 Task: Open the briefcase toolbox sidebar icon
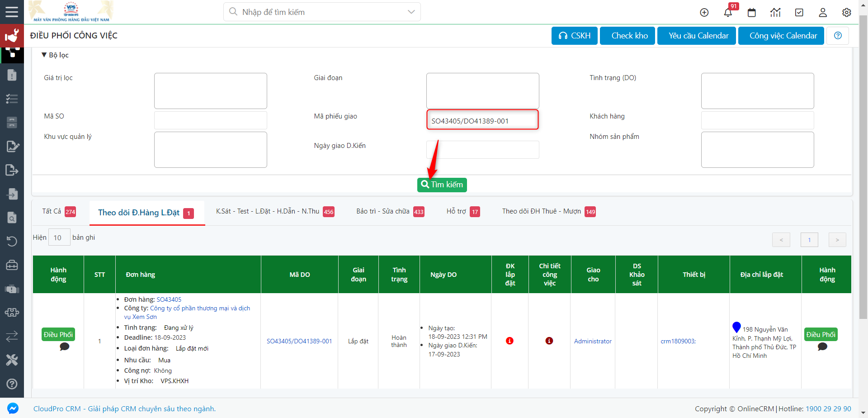click(12, 265)
